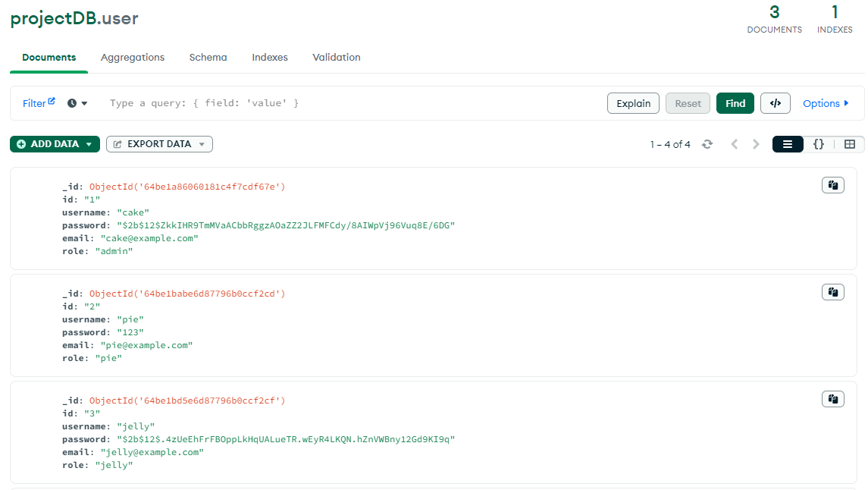
Task: Open the ADD DATA dropdown
Action: coord(55,144)
